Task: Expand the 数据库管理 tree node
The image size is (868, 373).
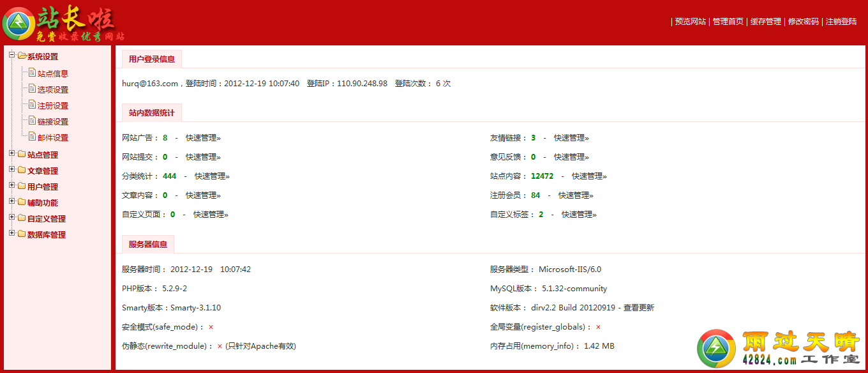Action: (11, 233)
